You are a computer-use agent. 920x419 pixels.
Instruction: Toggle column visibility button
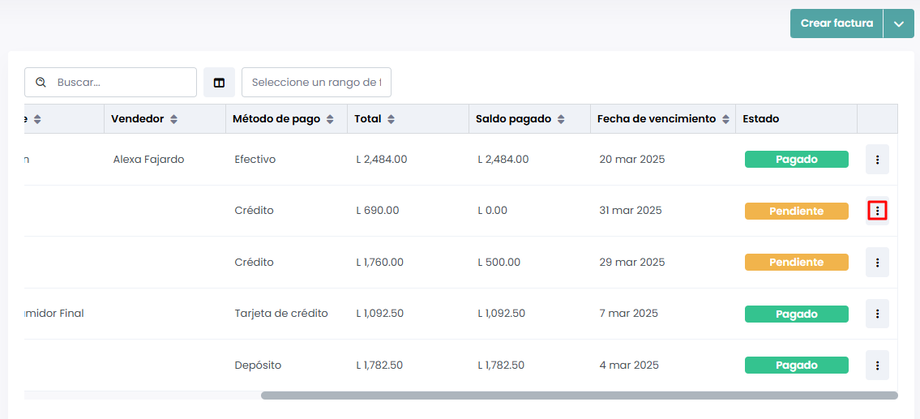(x=219, y=82)
